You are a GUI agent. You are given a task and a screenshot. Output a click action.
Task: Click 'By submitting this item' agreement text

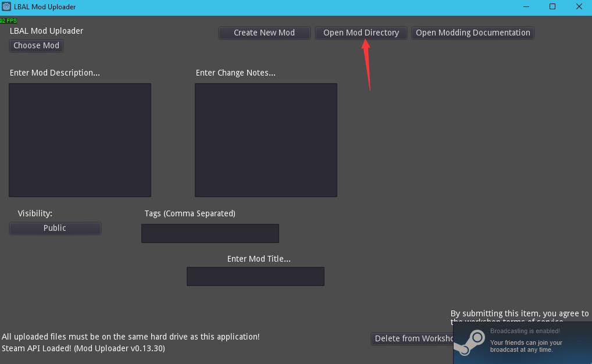point(519,314)
